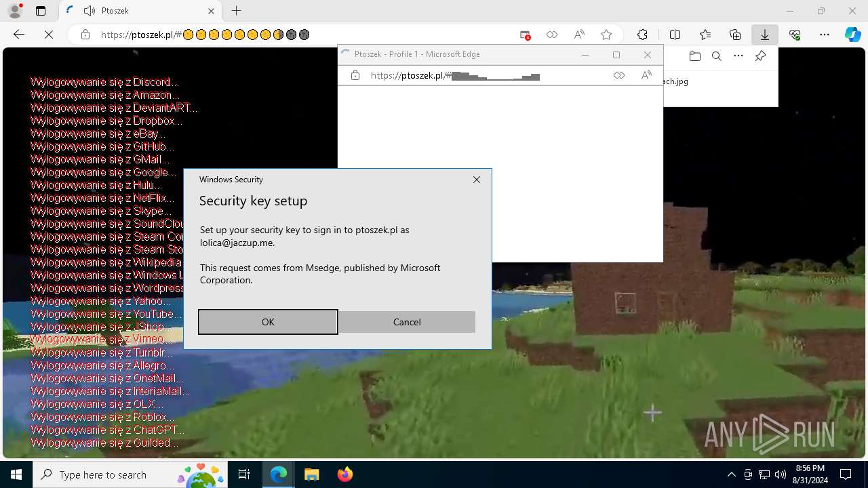Open Task View on taskbar

click(244, 474)
